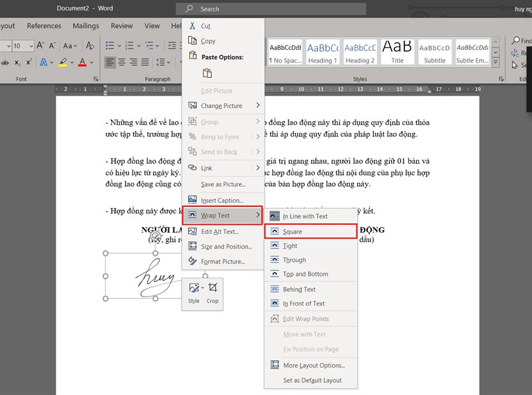Open the font size dropdown
532x395 pixels.
(31, 46)
